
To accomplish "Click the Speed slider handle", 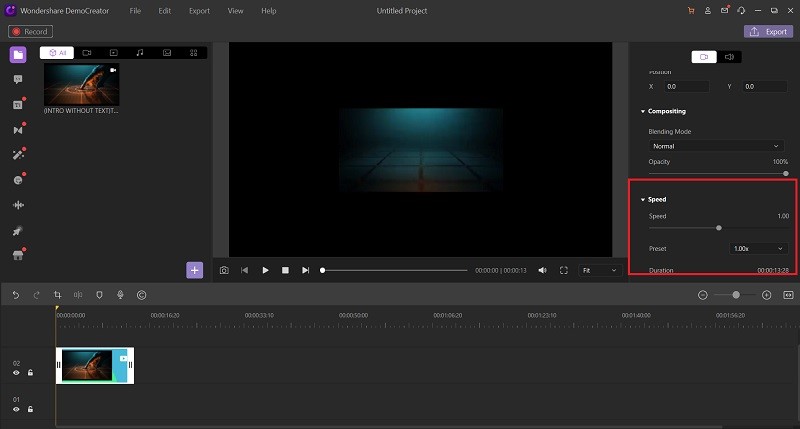I will pos(718,228).
